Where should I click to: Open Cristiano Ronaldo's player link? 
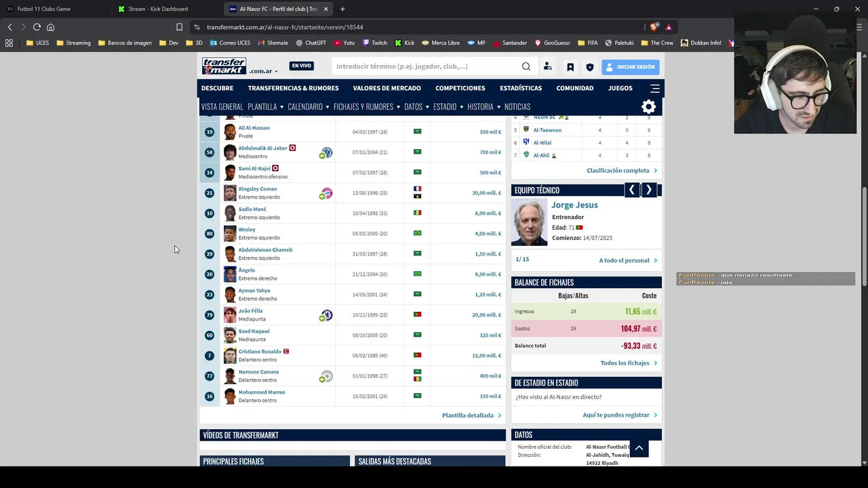pyautogui.click(x=260, y=352)
